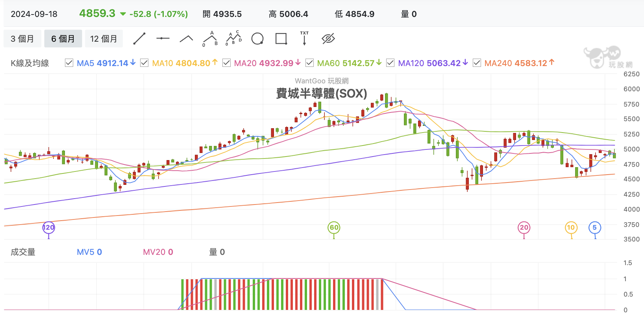Toggle hide drawings eye icon
Viewport: 644px width, 317px height.
[328, 39]
